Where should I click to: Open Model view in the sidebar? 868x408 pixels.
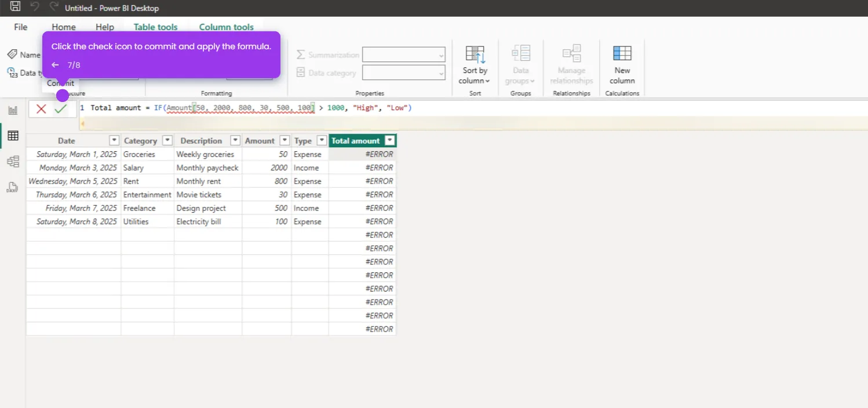click(13, 162)
